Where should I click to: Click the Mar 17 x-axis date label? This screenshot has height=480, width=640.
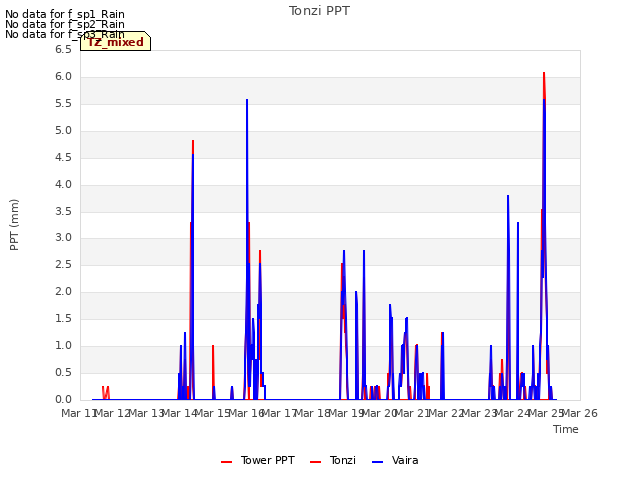(x=279, y=413)
